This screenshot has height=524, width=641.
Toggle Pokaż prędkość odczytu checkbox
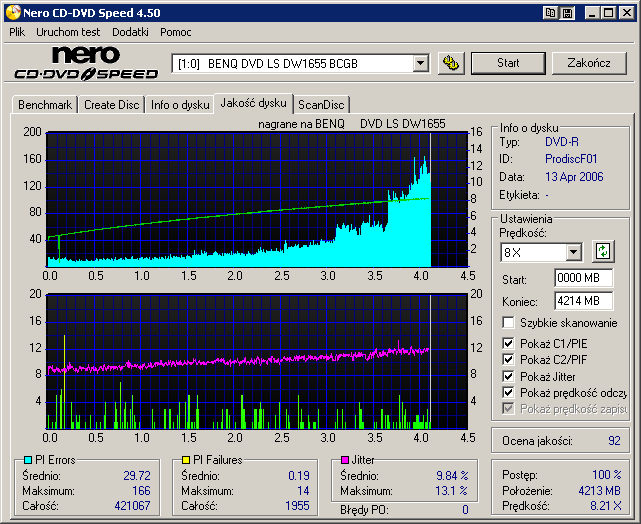tap(508, 393)
